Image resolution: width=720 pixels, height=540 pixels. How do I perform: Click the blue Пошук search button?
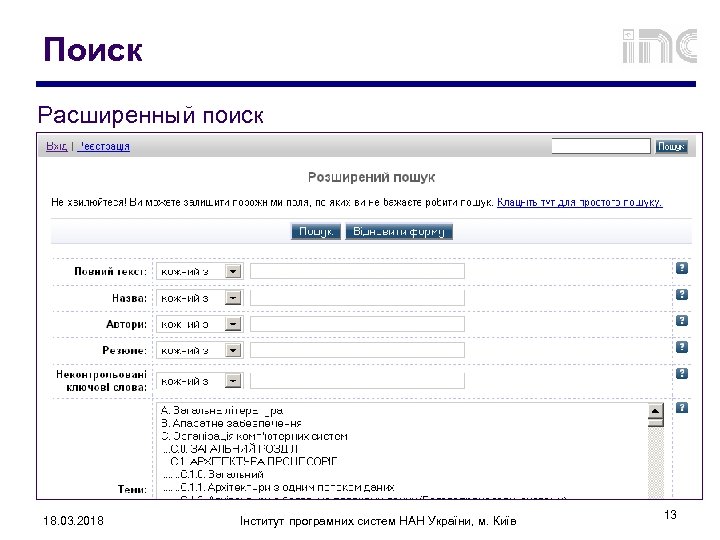click(x=316, y=231)
